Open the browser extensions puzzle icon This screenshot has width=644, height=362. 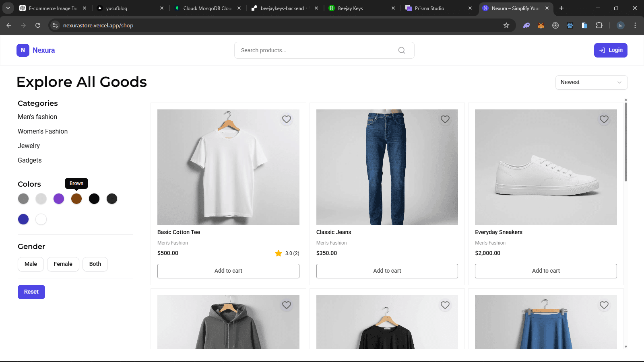599,25
